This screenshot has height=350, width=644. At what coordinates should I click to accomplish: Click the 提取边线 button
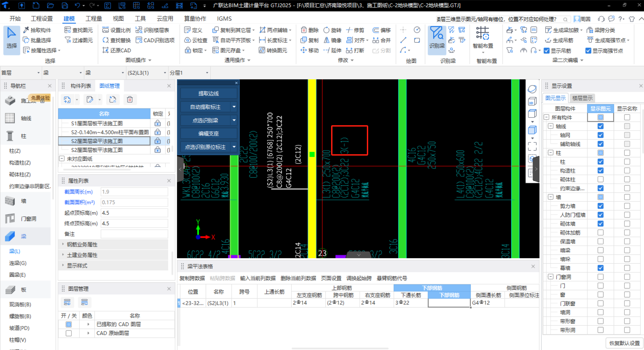coord(208,93)
